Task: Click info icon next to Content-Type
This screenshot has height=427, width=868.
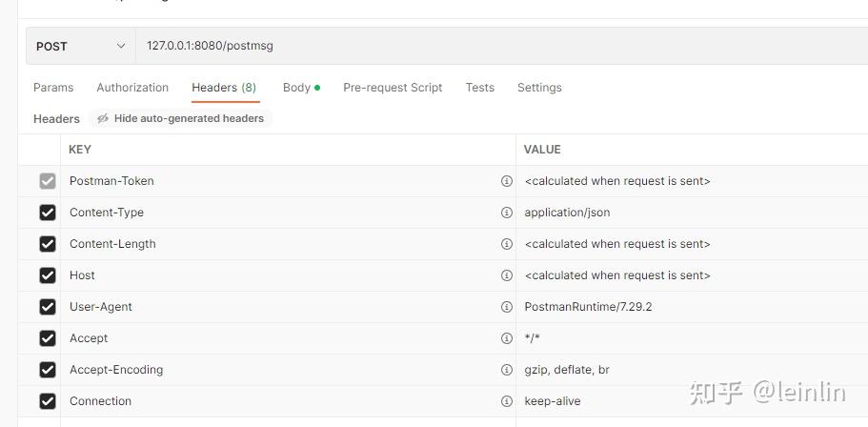Action: (x=507, y=213)
